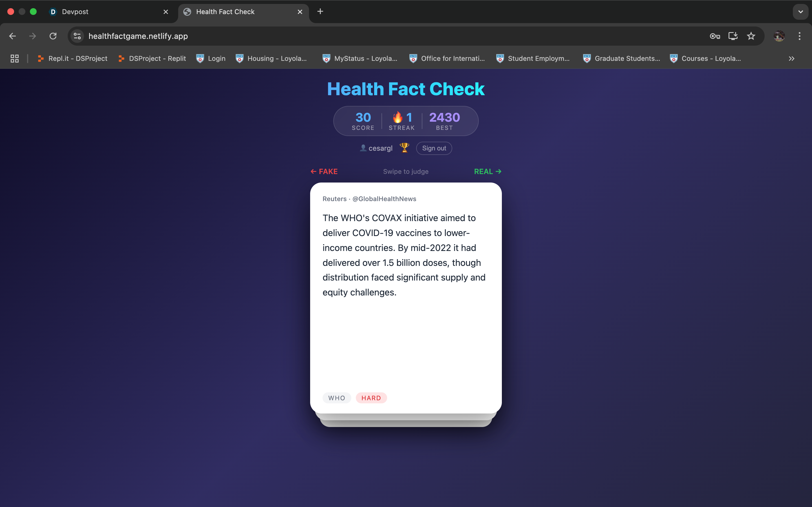Reload the current page
Image resolution: width=812 pixels, height=507 pixels.
(x=53, y=36)
